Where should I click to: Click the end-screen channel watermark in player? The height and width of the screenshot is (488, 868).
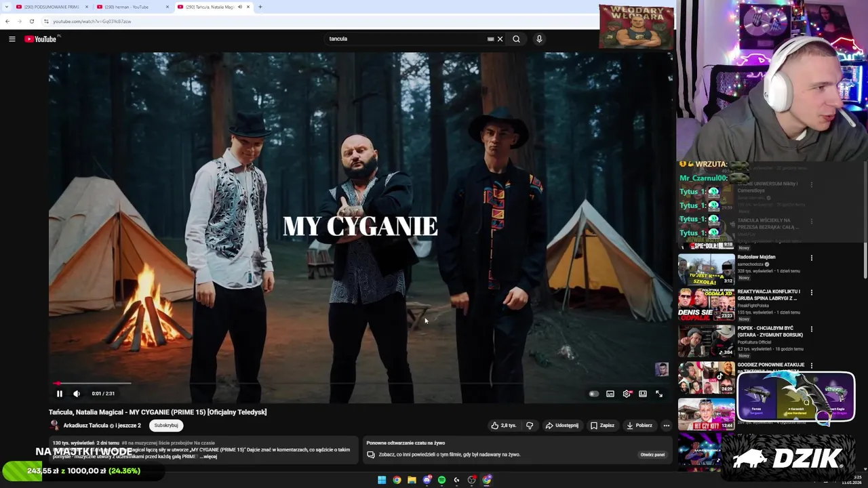point(661,369)
